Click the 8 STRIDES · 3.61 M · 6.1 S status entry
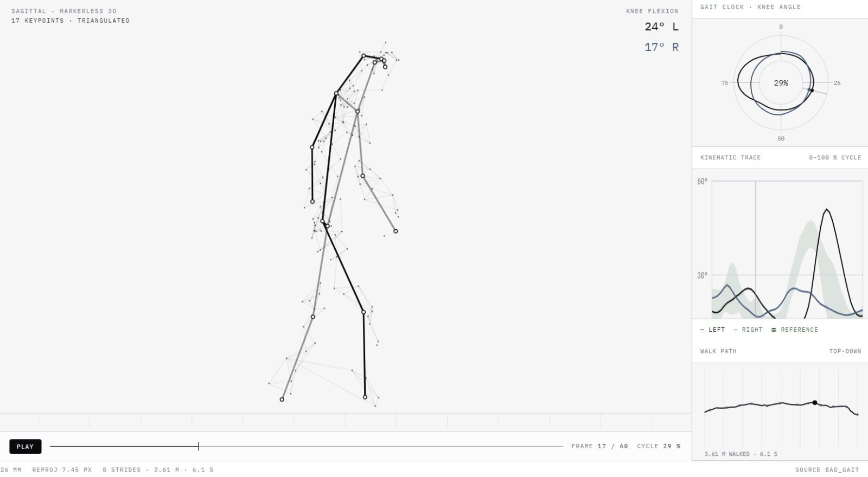This screenshot has height=477, width=868. pyautogui.click(x=158, y=470)
